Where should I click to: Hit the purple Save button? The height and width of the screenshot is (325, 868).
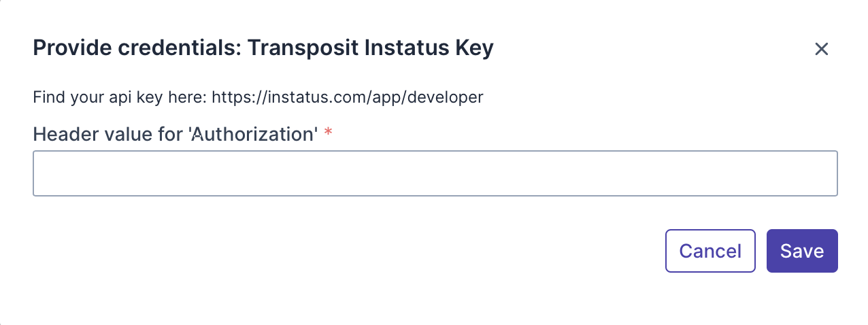click(x=801, y=251)
